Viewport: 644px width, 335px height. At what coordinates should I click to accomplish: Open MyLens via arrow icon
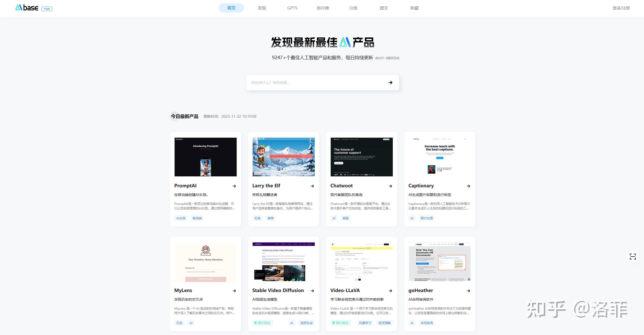(234, 291)
